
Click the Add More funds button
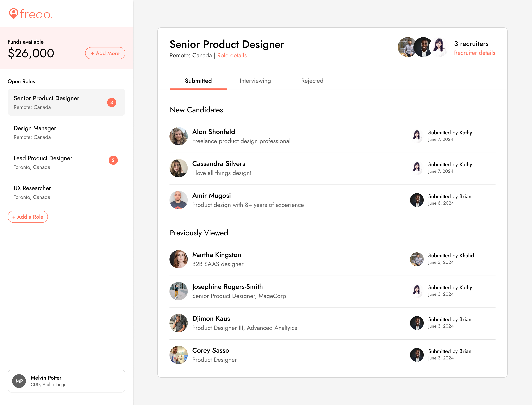tap(105, 53)
